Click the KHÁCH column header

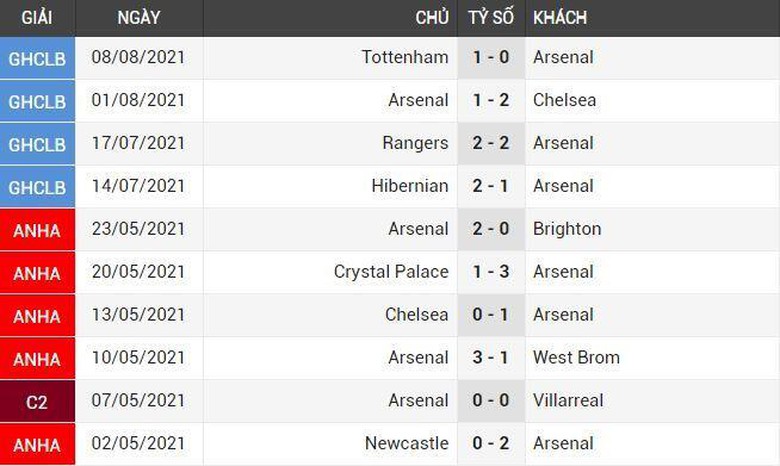[560, 18]
